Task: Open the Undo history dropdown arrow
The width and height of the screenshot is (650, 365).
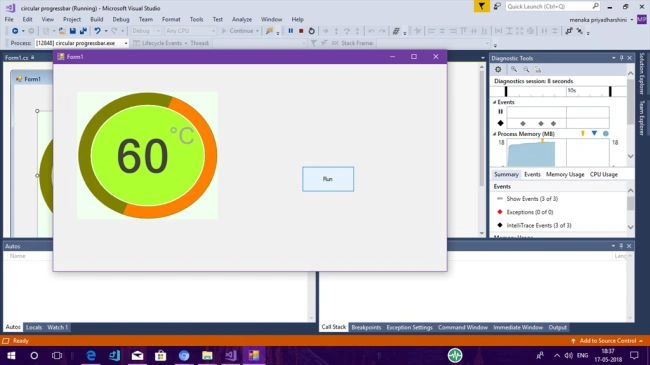Action: (x=106, y=31)
